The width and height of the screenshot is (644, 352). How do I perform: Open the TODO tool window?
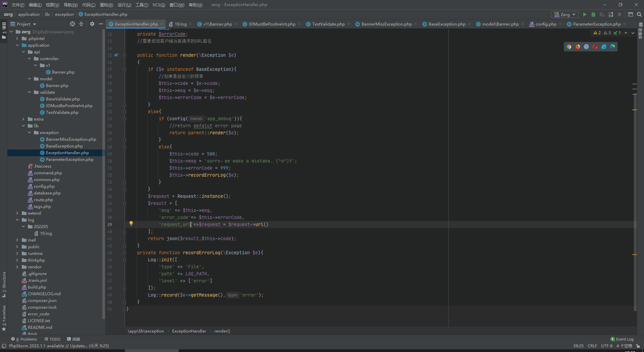click(52, 339)
